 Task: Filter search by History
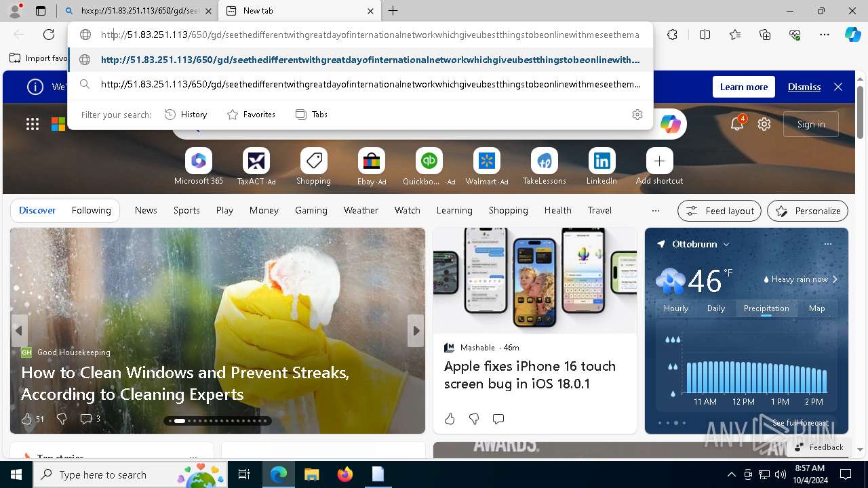(186, 115)
